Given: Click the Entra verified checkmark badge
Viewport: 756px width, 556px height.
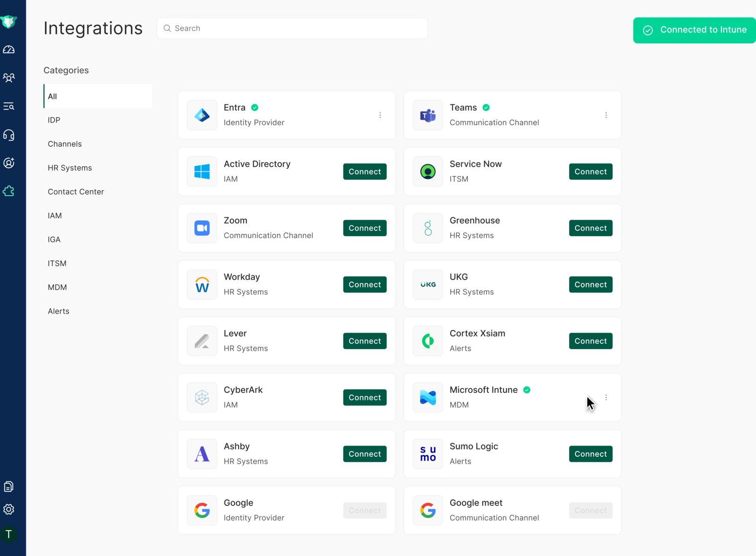Looking at the screenshot, I should pyautogui.click(x=255, y=108).
